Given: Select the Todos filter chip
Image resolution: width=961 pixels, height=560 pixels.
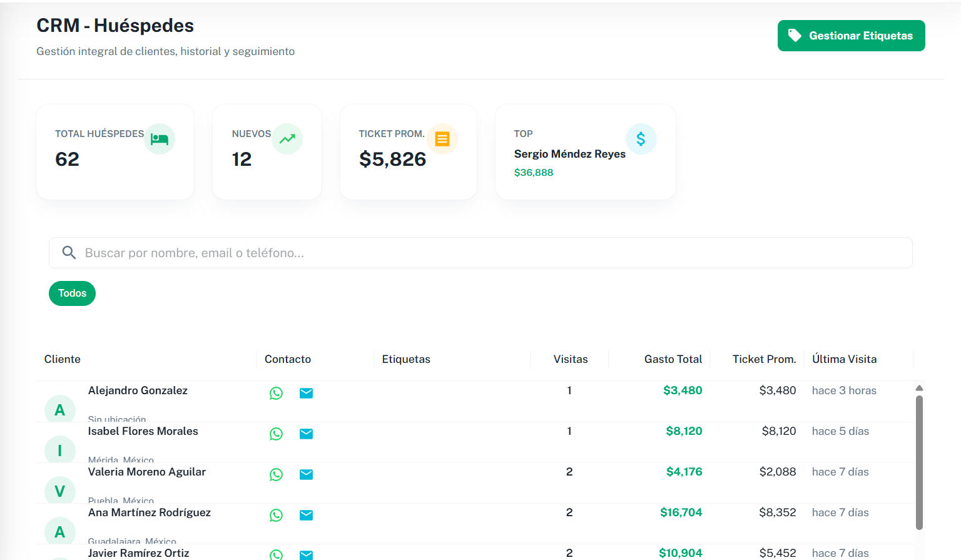Looking at the screenshot, I should point(72,293).
